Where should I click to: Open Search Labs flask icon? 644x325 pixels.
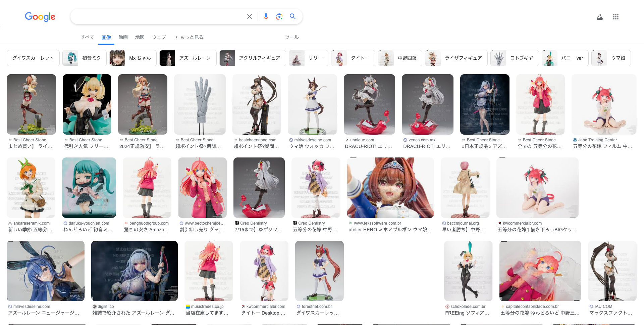pyautogui.click(x=600, y=17)
